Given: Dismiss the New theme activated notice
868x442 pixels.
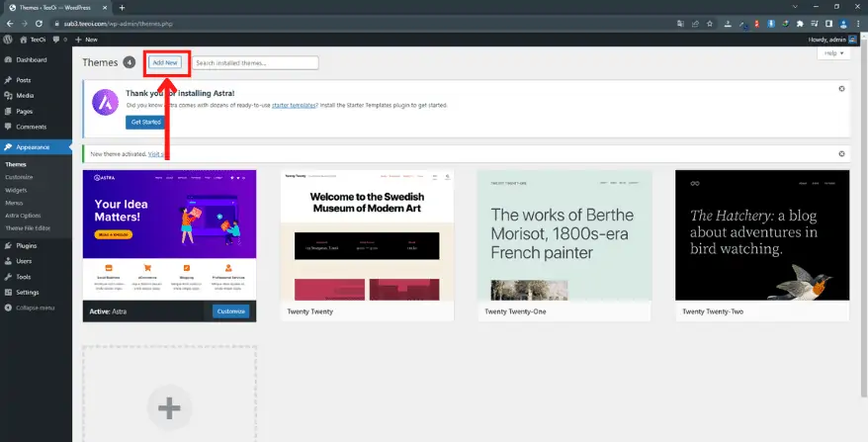Looking at the screenshot, I should pos(841,154).
